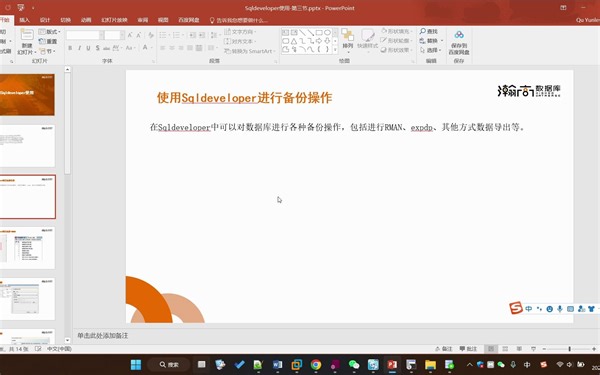
Task: Open the font name combo box
Action: point(85,35)
